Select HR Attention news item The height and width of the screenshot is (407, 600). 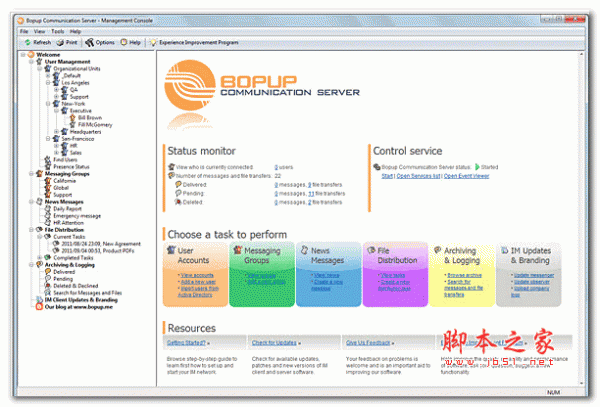tap(68, 223)
